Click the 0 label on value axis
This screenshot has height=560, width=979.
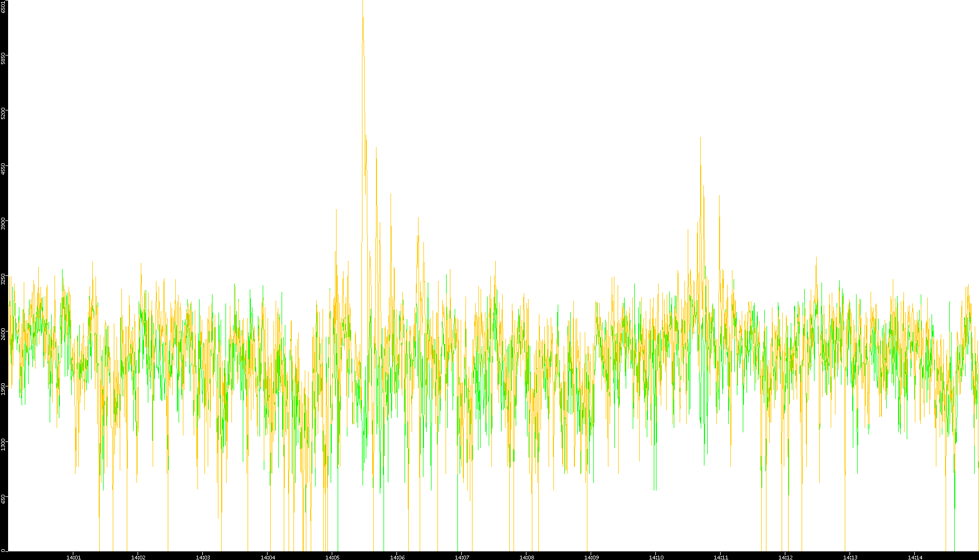tap(4, 550)
